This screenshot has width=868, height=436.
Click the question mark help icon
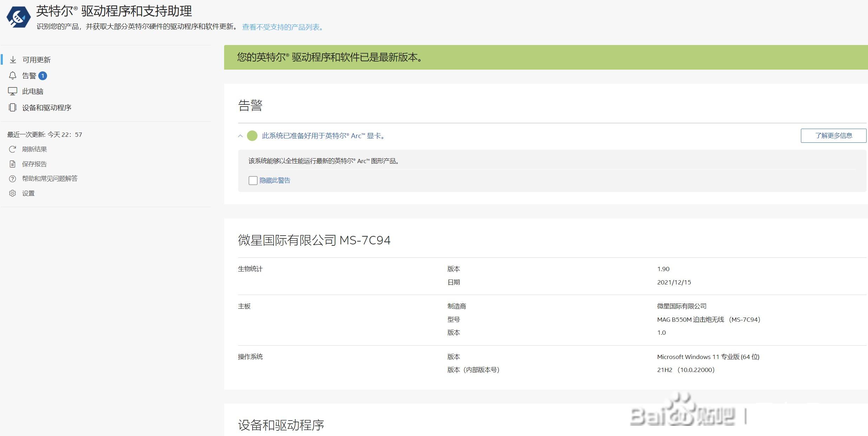pos(12,179)
